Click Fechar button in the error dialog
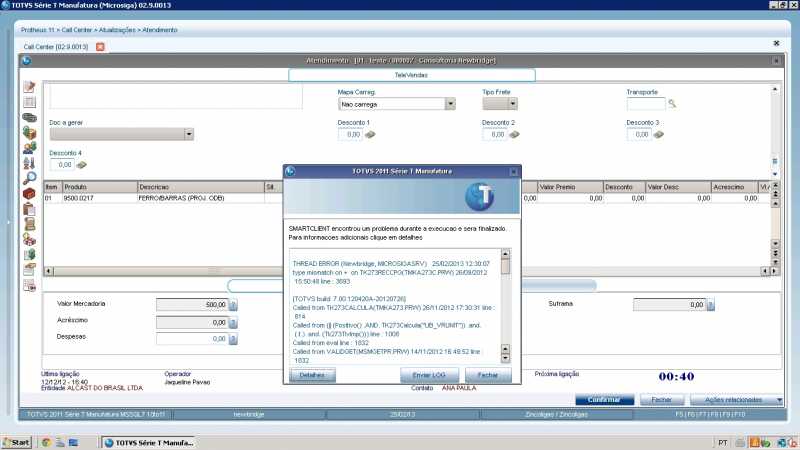The width and height of the screenshot is (800, 450). point(488,375)
